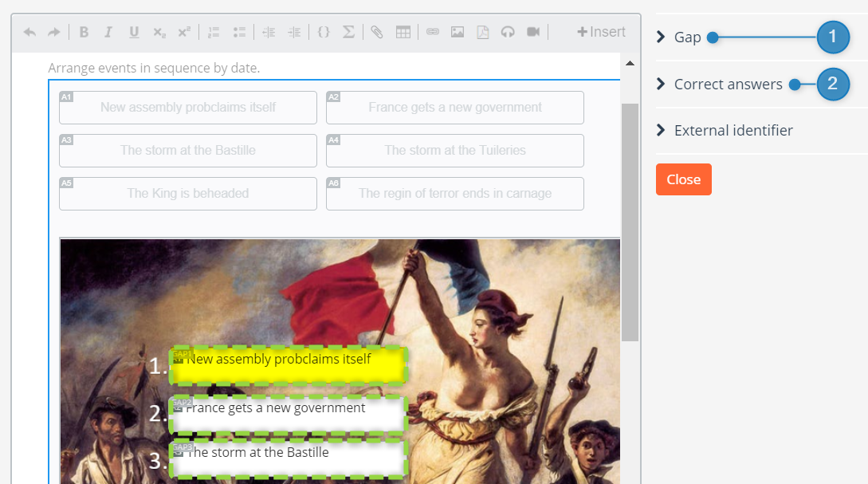
Task: Redo the last undone edit
Action: (53, 32)
